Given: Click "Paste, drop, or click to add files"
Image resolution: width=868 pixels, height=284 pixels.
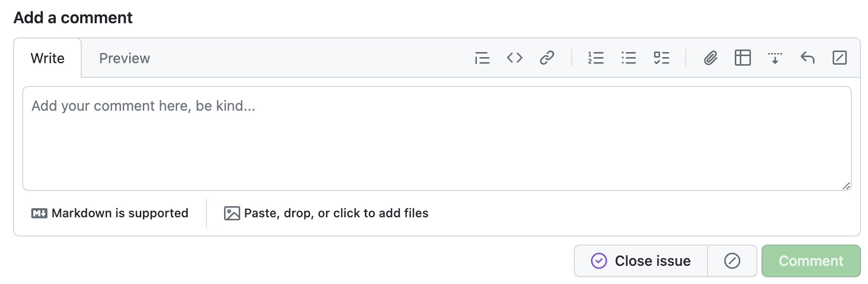Looking at the screenshot, I should tap(326, 213).
